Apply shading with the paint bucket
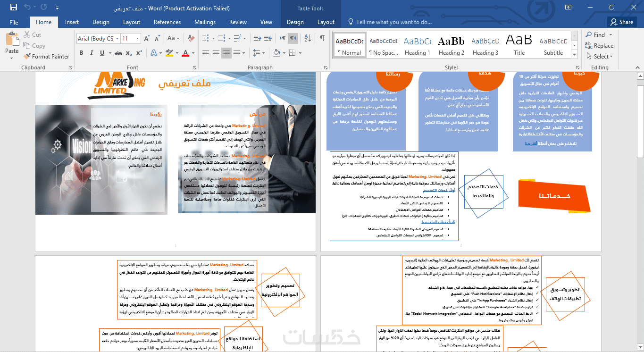This screenshot has width=644, height=352. (x=276, y=53)
